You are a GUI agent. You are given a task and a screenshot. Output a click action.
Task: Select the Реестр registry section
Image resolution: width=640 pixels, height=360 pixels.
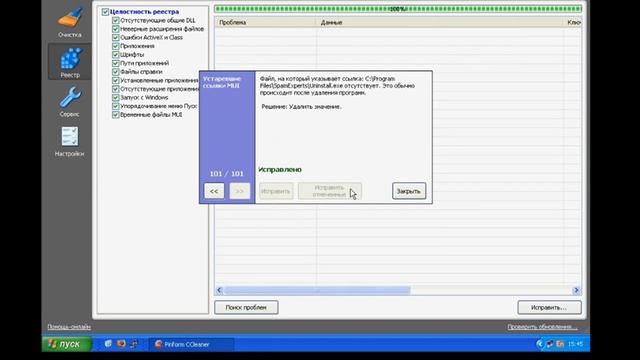70,62
